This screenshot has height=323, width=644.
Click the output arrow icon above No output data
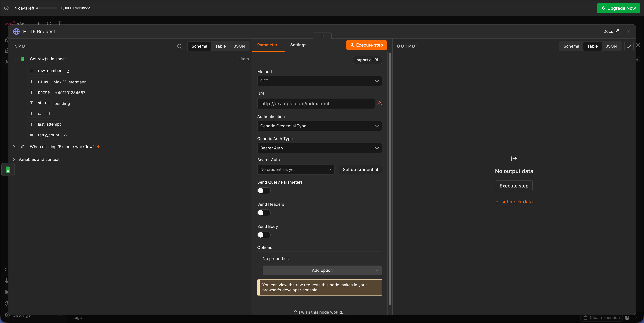[514, 159]
